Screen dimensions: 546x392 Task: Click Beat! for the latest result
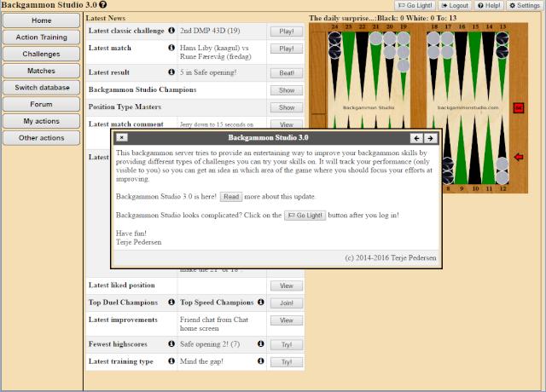pyautogui.click(x=287, y=73)
